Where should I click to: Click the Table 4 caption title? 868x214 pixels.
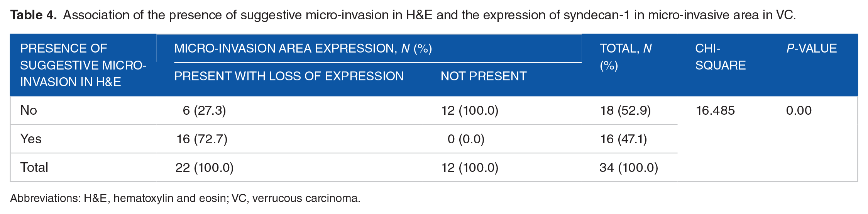click(x=403, y=15)
